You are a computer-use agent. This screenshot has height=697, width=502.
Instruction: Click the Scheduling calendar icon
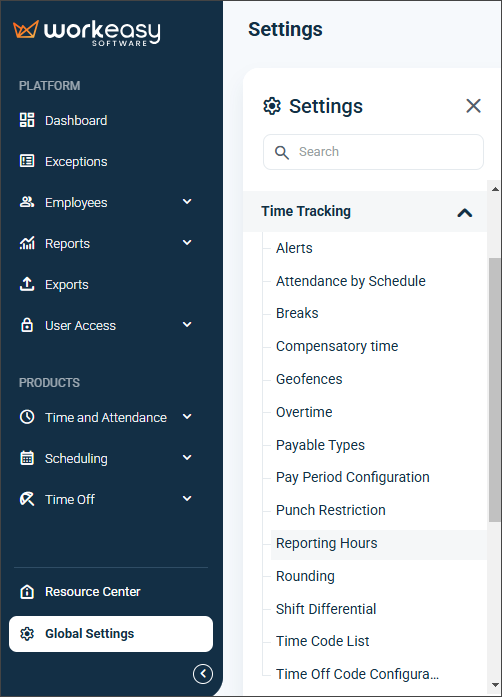point(27,458)
